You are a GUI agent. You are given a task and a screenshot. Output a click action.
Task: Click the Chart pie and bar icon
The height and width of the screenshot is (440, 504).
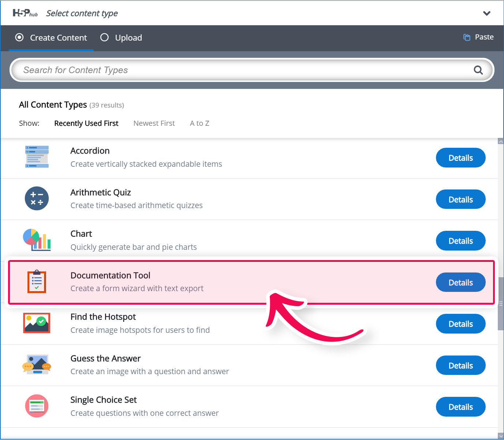click(37, 240)
